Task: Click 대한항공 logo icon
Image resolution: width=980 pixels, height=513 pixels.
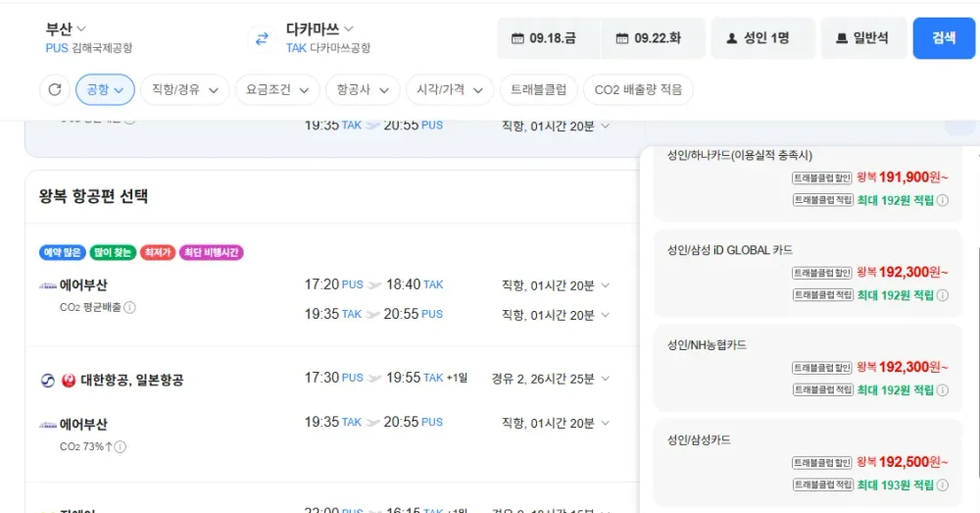Action: 47,381
